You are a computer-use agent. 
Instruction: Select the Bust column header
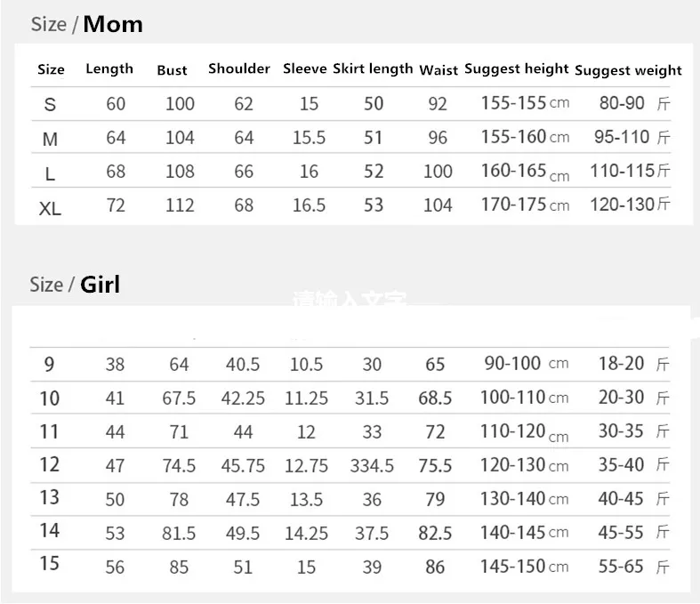[x=172, y=70]
